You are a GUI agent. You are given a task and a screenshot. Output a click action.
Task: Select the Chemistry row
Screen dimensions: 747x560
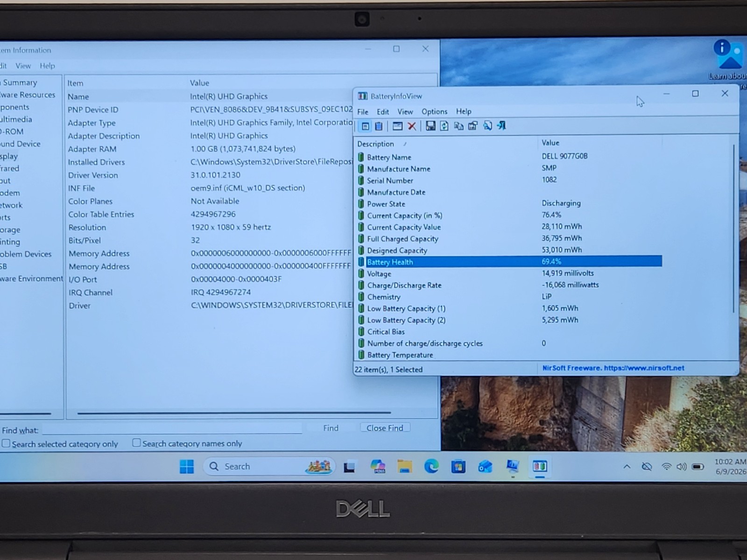509,297
